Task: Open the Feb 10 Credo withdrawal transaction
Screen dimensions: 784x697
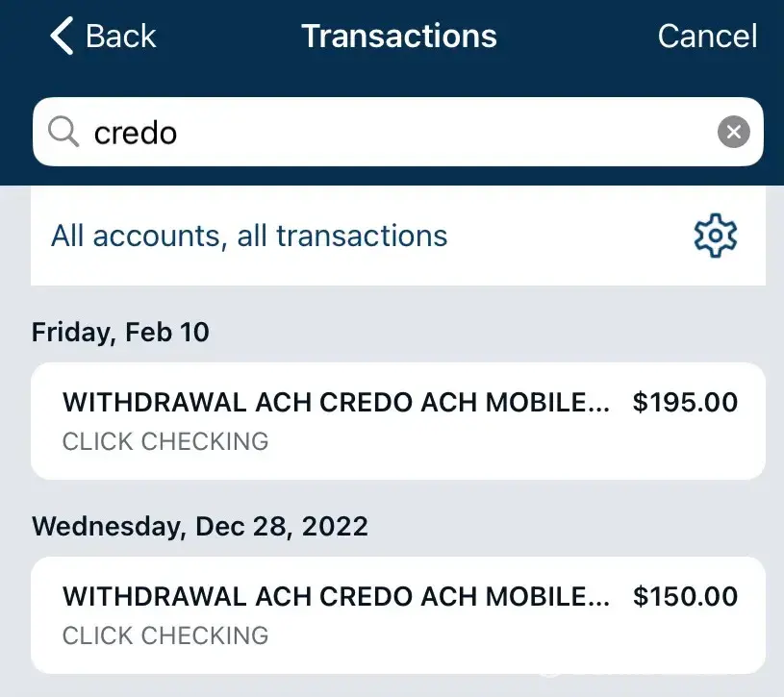Action: 398,421
